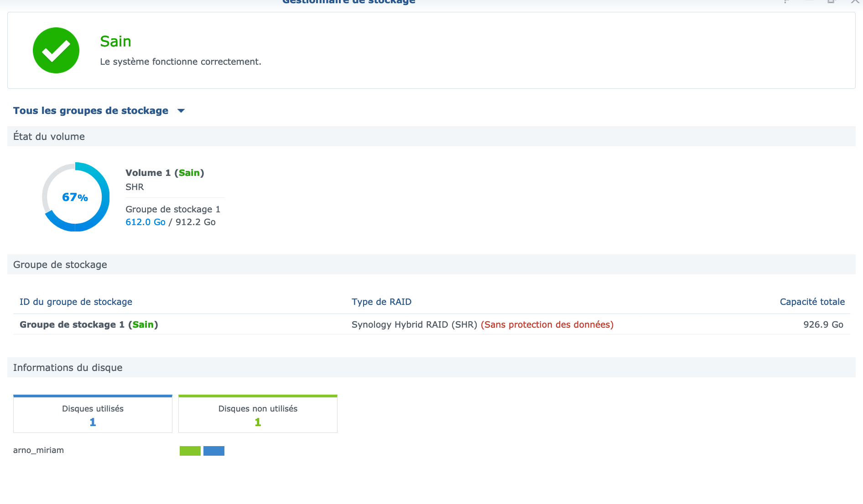Select the 'Groupe de stockage 1 (Sain)' row

point(431,324)
